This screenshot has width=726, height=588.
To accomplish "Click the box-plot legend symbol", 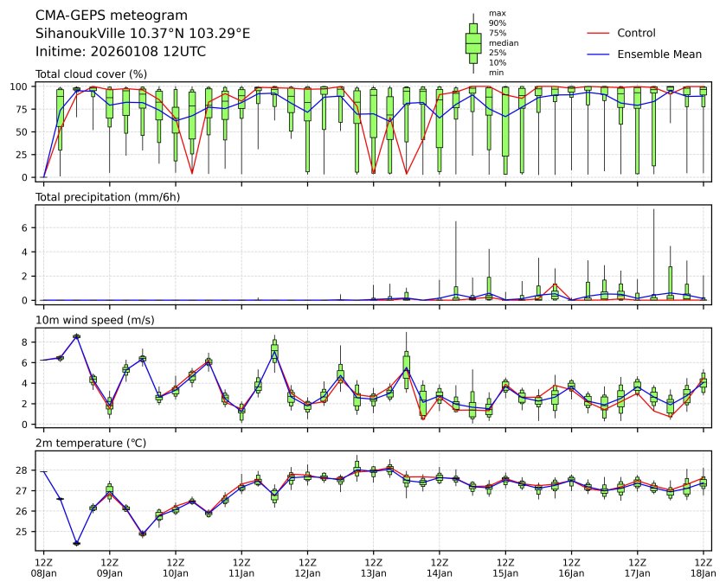I will [x=473, y=43].
